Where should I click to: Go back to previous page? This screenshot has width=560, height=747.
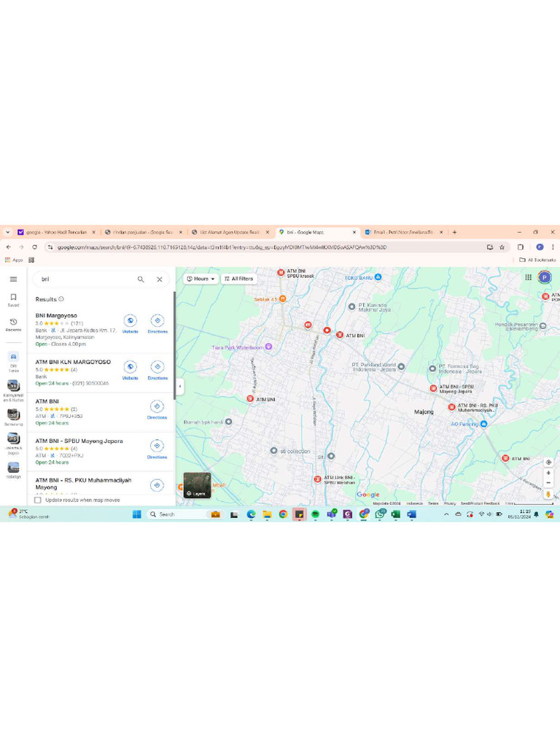[9, 247]
